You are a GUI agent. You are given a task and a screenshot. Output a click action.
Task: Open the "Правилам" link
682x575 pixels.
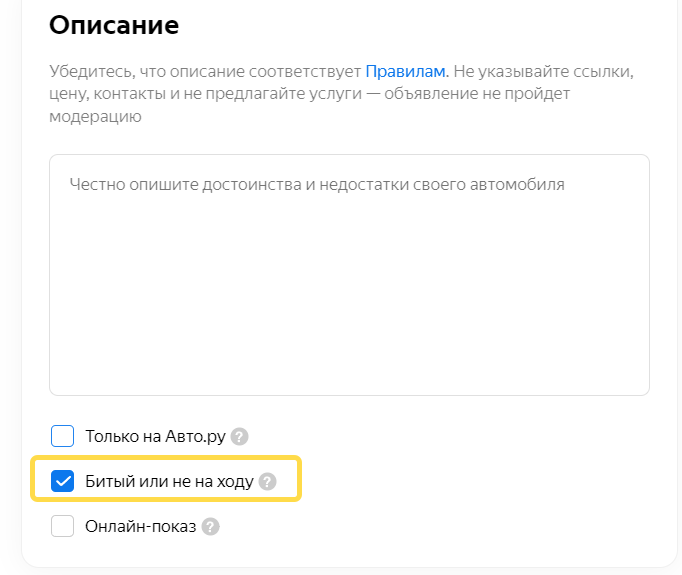point(405,73)
